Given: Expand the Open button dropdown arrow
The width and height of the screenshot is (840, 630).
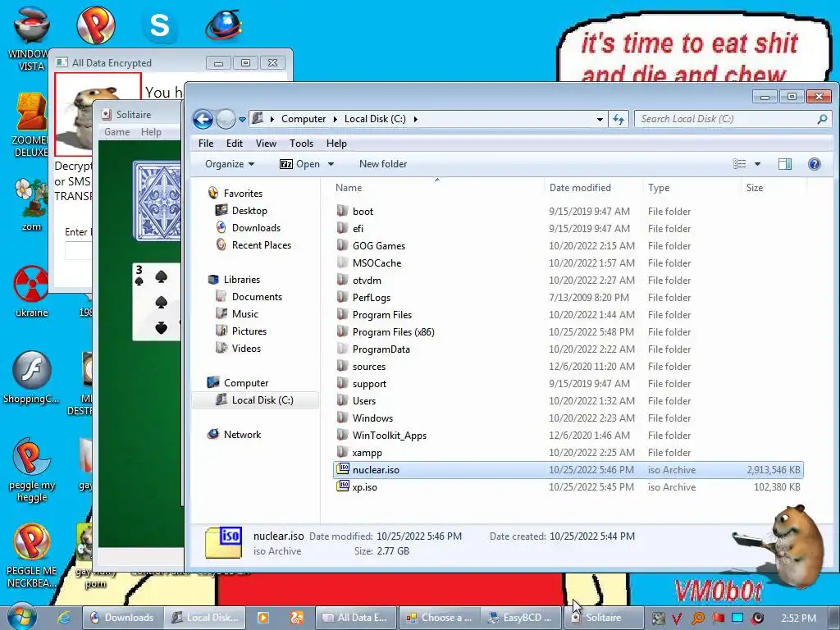Looking at the screenshot, I should coord(331,164).
